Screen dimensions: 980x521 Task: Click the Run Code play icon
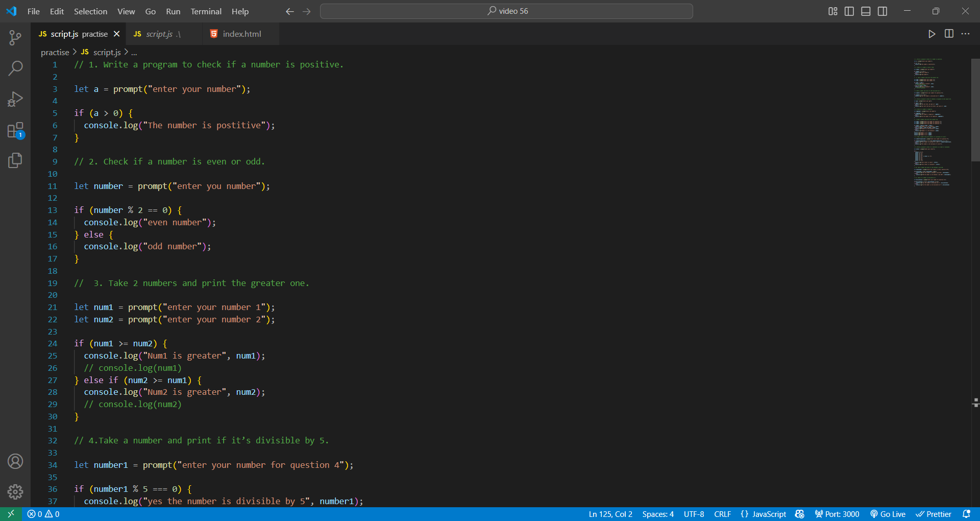tap(932, 34)
